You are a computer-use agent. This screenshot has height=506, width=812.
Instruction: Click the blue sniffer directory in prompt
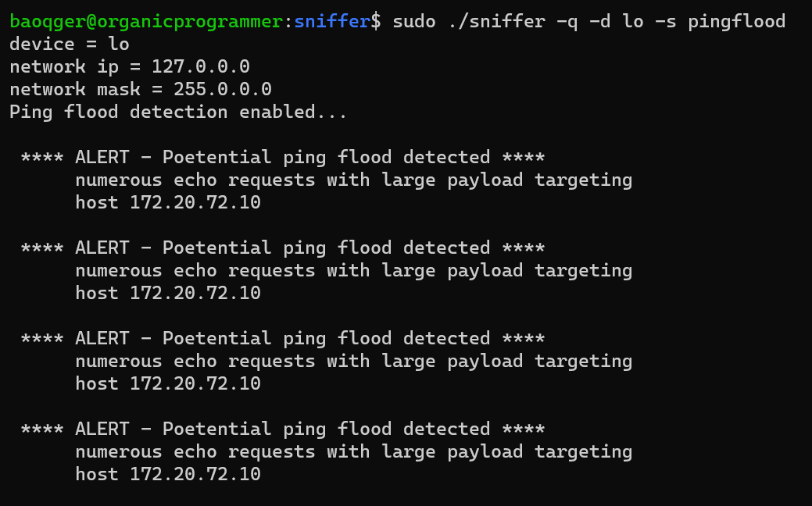pos(332,21)
